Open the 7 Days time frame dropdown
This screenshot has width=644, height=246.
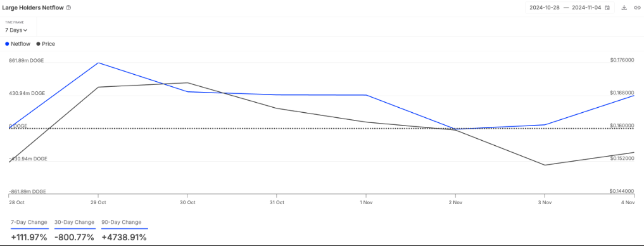coord(16,30)
